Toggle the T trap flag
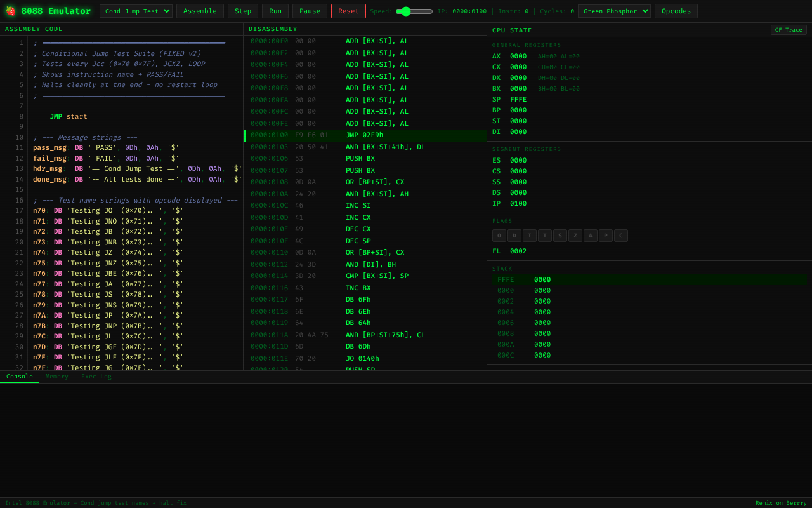812x508 pixels. click(545, 236)
